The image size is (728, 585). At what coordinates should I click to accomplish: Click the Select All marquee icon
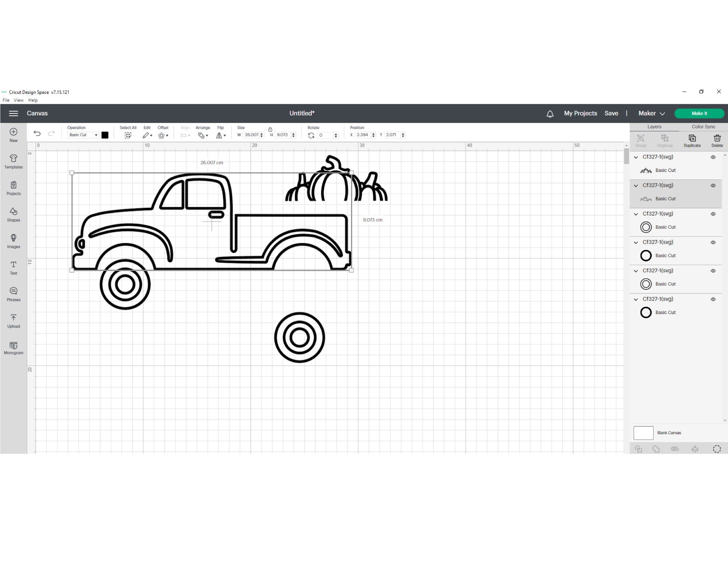128,135
